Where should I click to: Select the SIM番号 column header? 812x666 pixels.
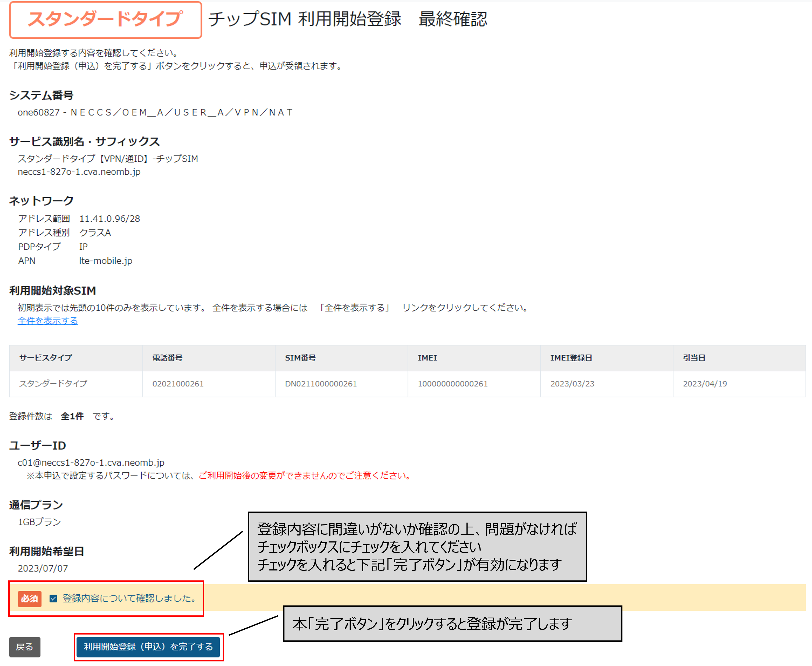(x=301, y=358)
